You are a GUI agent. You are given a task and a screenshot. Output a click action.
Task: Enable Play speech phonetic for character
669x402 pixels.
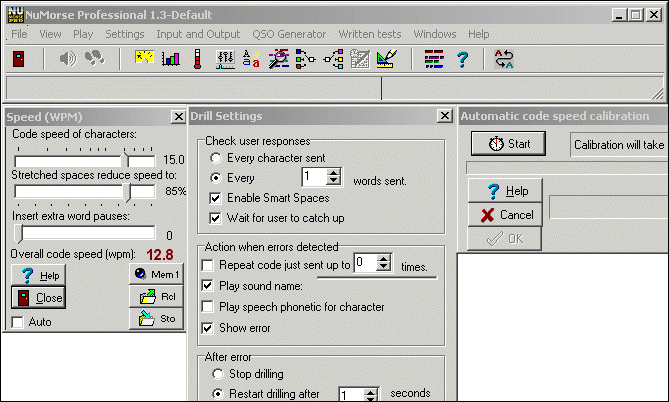(x=208, y=306)
